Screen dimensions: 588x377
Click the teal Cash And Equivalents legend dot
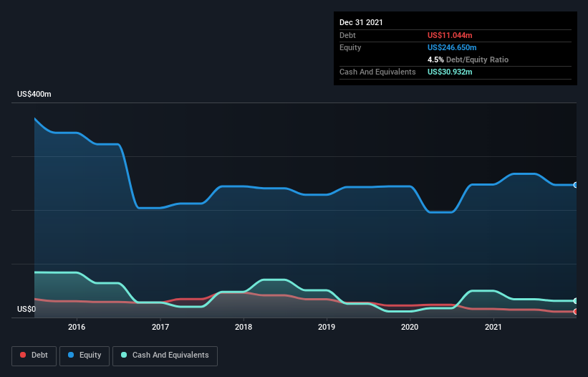tap(124, 355)
